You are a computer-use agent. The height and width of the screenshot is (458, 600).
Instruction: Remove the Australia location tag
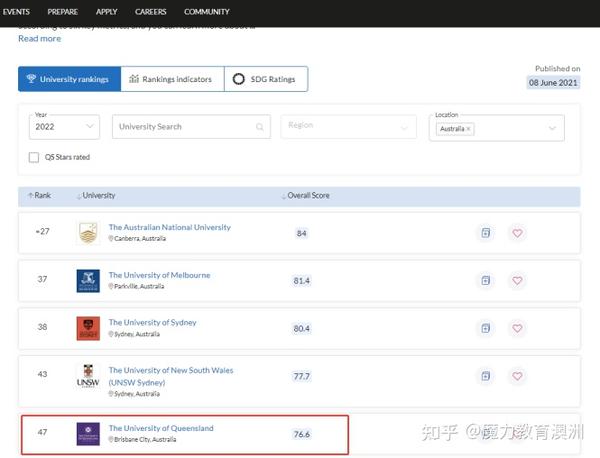pyautogui.click(x=468, y=129)
